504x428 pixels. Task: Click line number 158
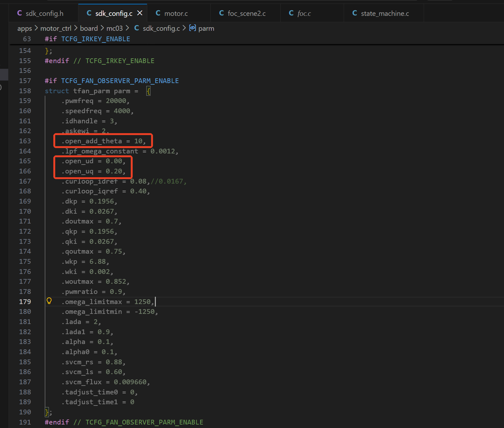[x=25, y=91]
